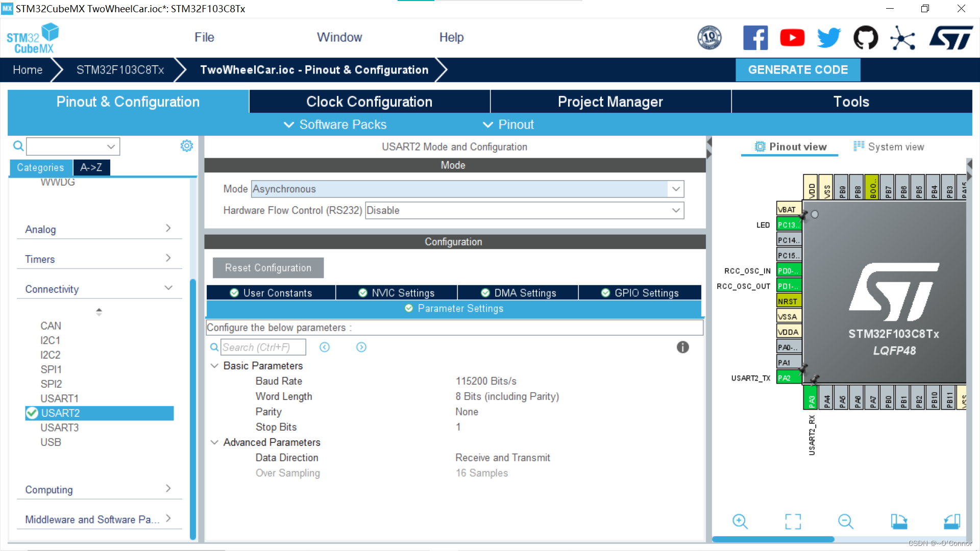Open the YouTube icon link
The width and height of the screenshot is (980, 551).
(x=792, y=38)
